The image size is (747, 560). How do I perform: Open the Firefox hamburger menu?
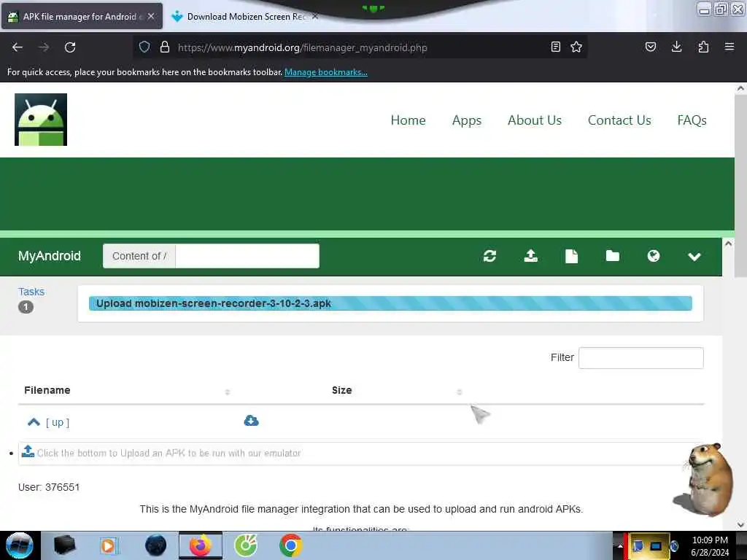(729, 47)
